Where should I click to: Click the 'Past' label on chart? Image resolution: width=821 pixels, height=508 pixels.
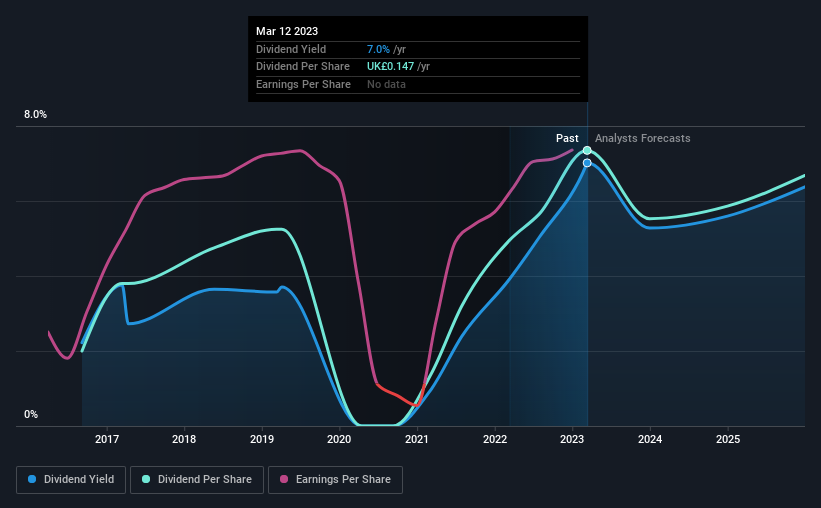[x=567, y=138]
